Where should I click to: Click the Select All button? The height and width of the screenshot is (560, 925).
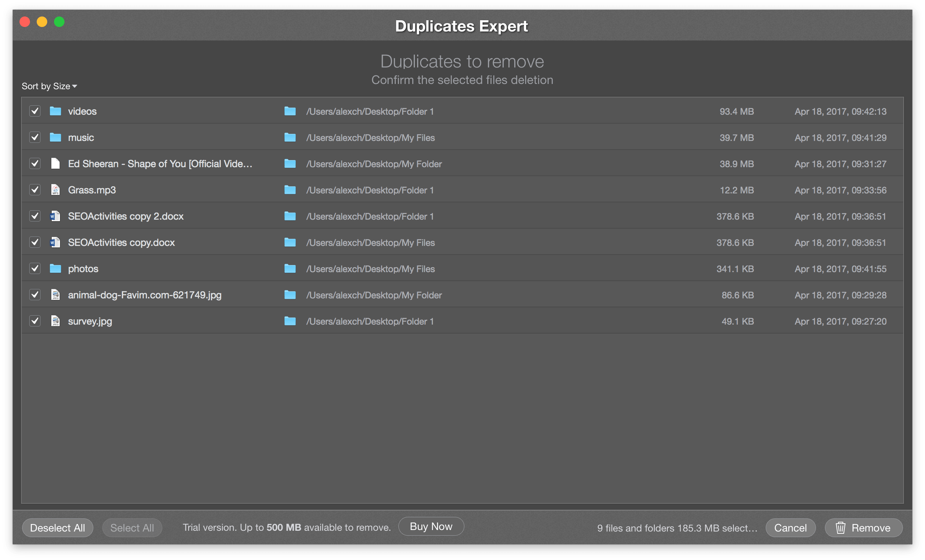132,528
